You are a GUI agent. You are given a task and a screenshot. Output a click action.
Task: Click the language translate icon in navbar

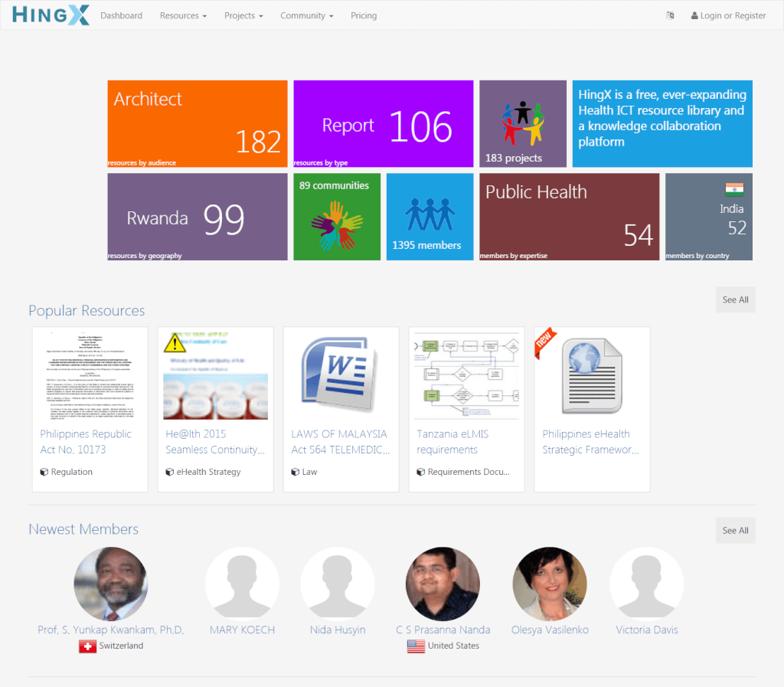pyautogui.click(x=670, y=15)
